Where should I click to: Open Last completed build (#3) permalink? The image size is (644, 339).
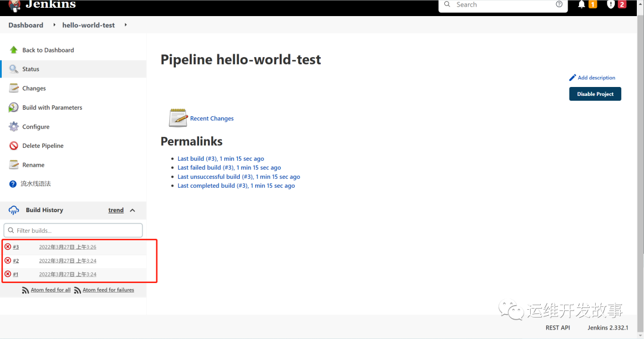coord(236,185)
